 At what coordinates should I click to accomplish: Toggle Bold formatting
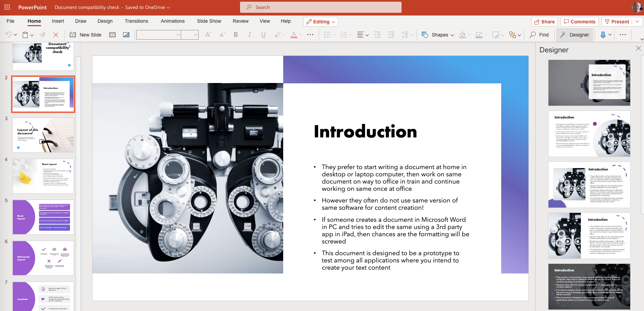point(236,34)
